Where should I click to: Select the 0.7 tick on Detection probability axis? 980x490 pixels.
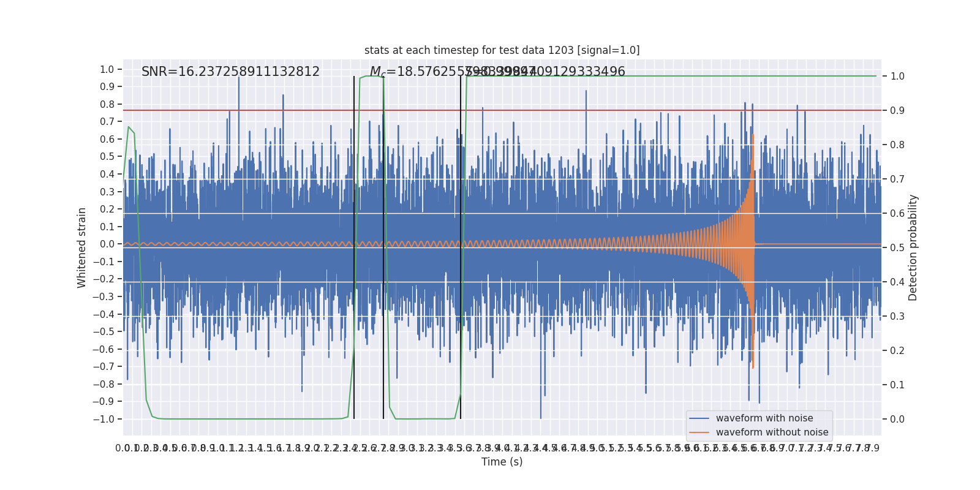(897, 179)
